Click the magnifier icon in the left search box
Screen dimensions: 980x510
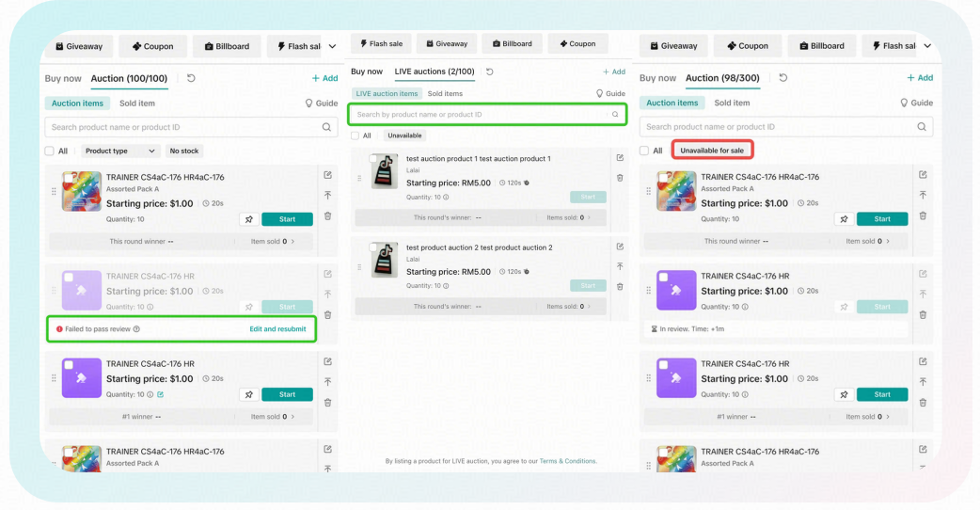click(326, 127)
